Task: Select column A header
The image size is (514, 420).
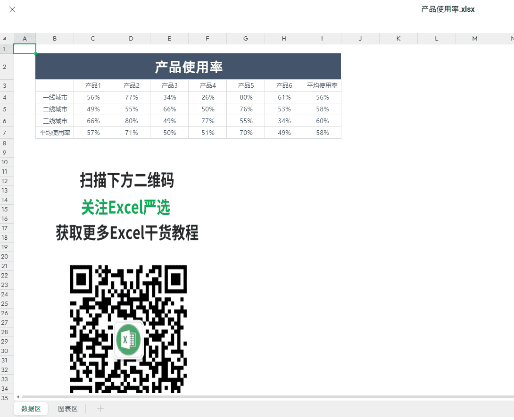Action: click(25, 38)
